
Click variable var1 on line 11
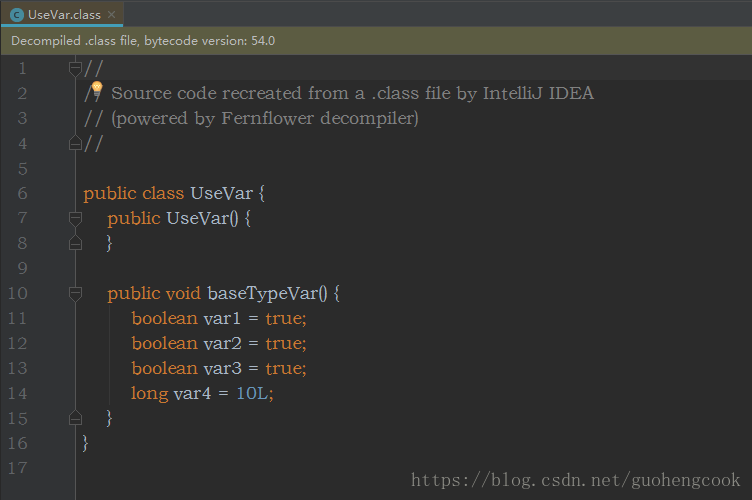tap(222, 318)
